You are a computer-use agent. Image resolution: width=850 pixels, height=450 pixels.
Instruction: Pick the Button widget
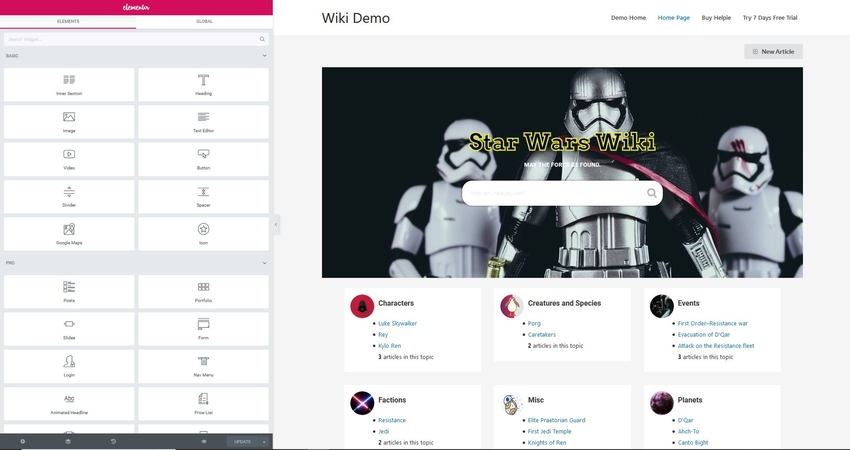pyautogui.click(x=203, y=159)
